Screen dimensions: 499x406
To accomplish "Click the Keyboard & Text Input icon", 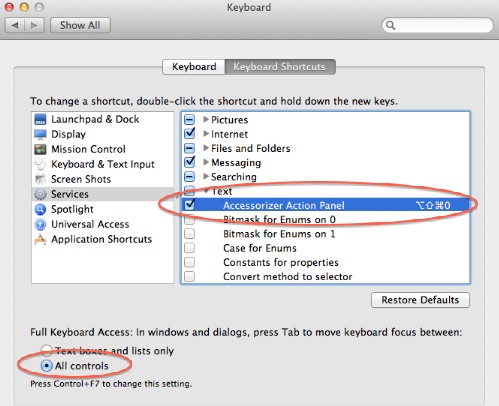I will [x=40, y=164].
